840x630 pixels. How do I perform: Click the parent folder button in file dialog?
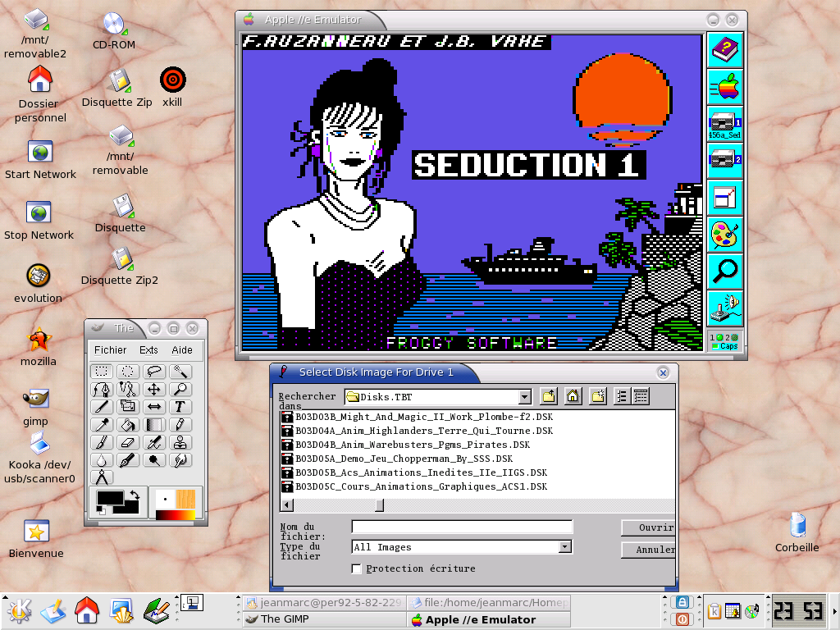click(x=549, y=396)
